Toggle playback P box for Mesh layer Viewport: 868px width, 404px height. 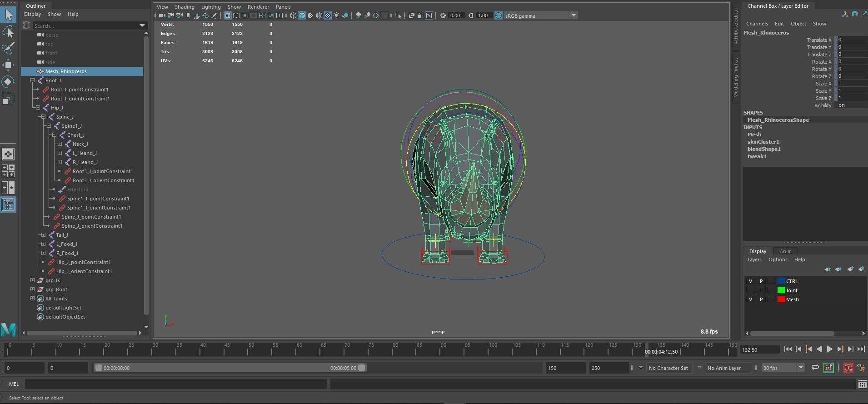pyautogui.click(x=761, y=299)
